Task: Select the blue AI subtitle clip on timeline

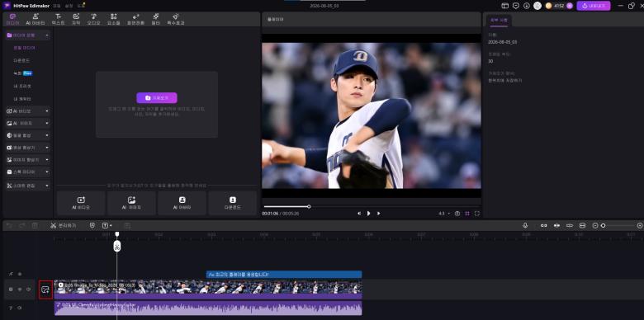Action: pyautogui.click(x=284, y=275)
